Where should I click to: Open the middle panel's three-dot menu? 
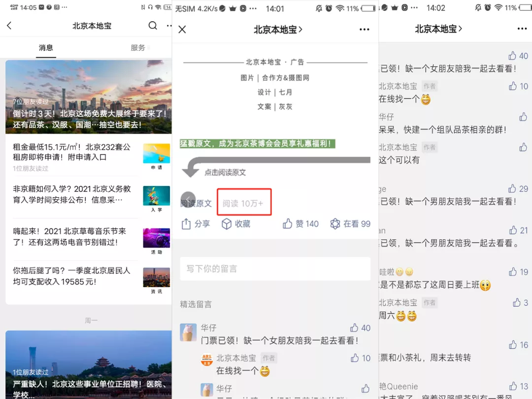[x=364, y=30]
